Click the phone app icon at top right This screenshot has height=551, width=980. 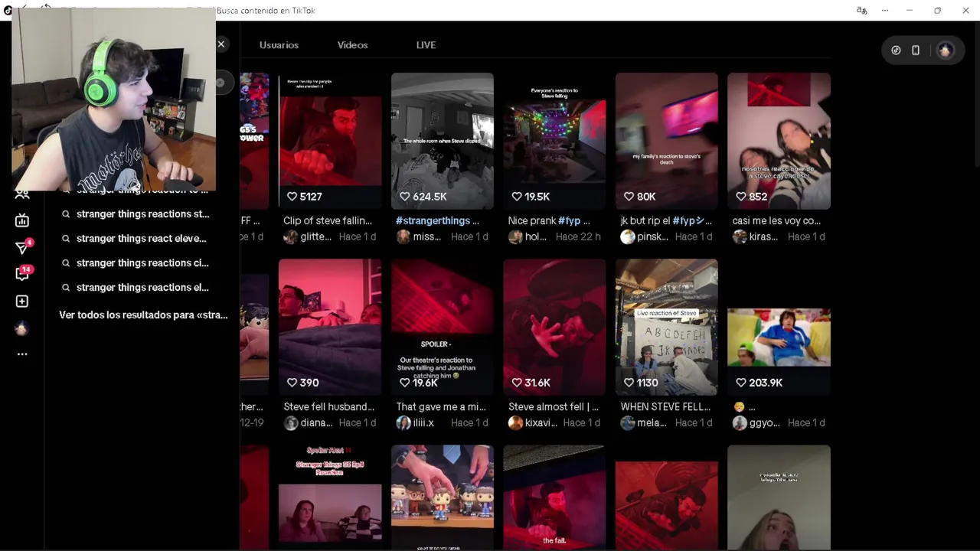(x=916, y=51)
